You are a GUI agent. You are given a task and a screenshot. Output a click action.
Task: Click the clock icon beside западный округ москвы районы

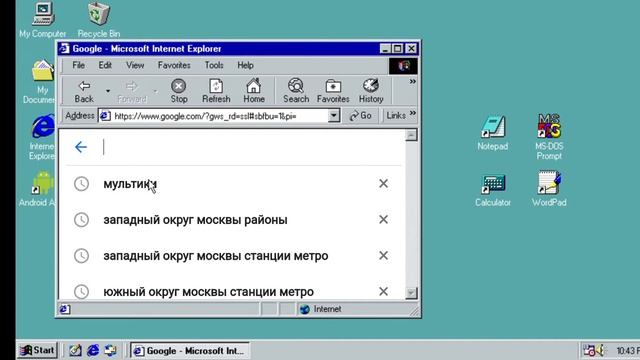coord(81,220)
